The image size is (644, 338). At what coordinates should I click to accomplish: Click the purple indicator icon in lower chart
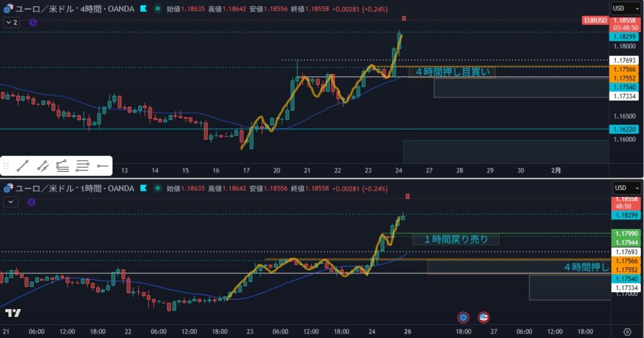pyautogui.click(x=32, y=201)
